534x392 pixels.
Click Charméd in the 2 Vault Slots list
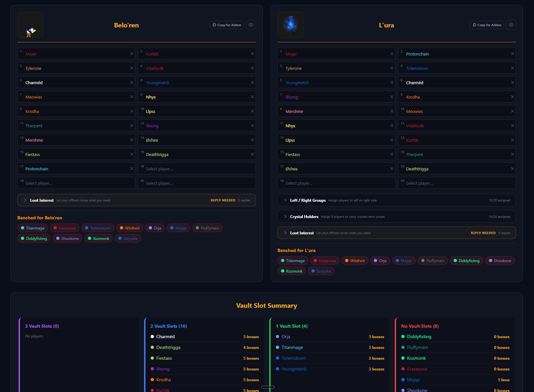[165, 337]
